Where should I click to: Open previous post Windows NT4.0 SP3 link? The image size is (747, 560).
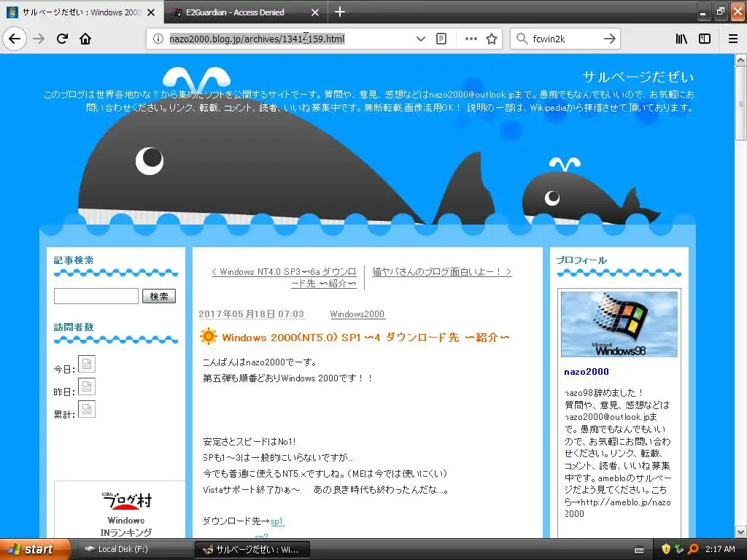[x=284, y=277]
